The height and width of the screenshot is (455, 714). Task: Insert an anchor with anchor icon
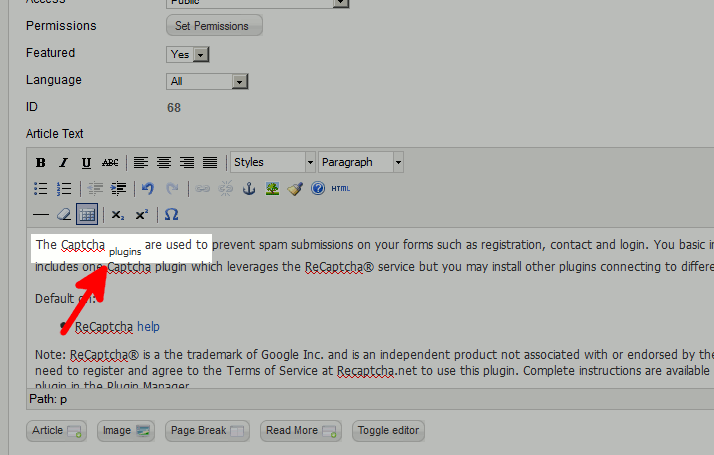click(249, 189)
